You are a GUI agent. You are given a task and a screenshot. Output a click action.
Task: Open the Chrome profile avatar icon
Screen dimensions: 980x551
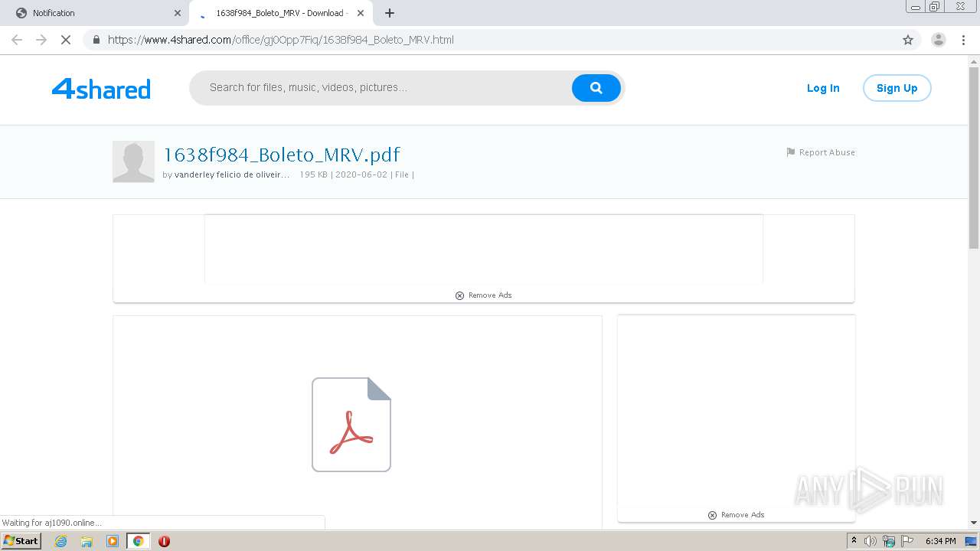(938, 40)
